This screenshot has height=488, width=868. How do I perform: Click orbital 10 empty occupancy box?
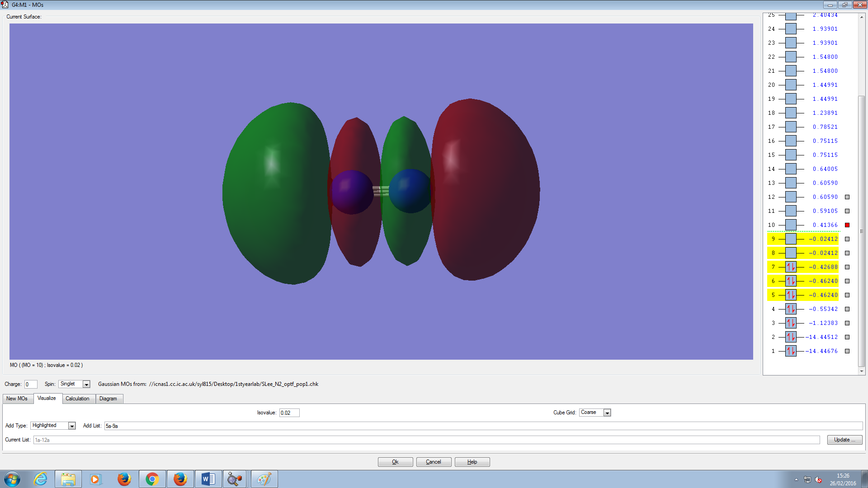pos(790,225)
